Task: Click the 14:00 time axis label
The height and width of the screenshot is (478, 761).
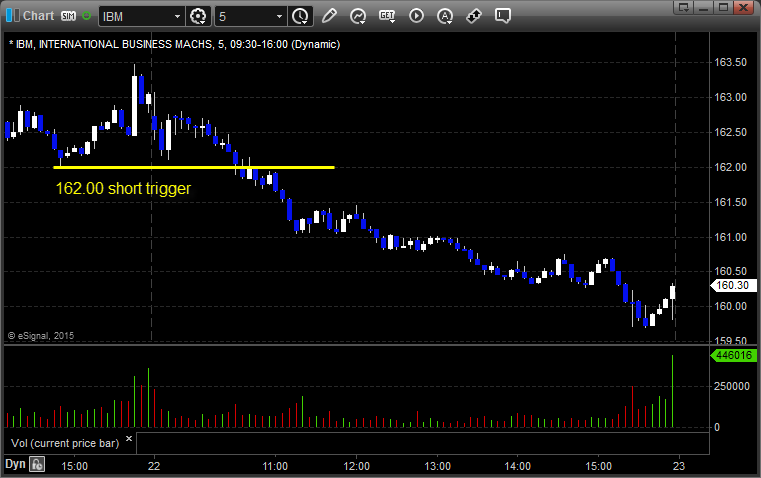Action: tap(517, 466)
